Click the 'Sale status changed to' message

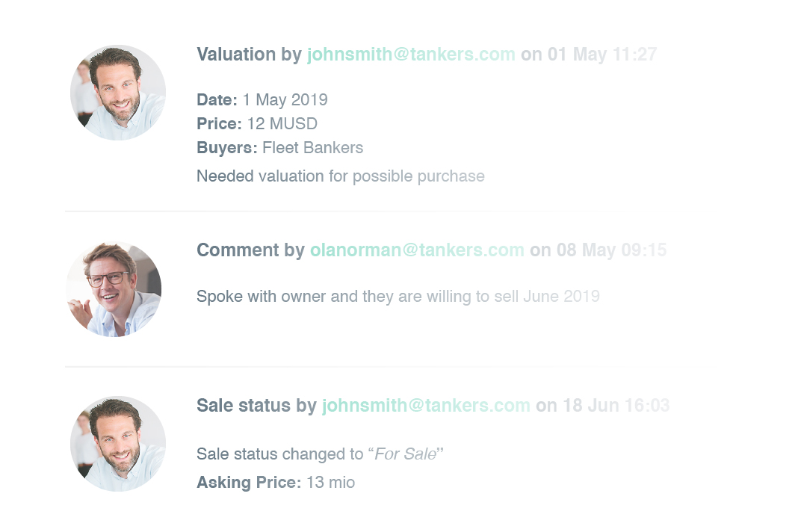(x=320, y=454)
